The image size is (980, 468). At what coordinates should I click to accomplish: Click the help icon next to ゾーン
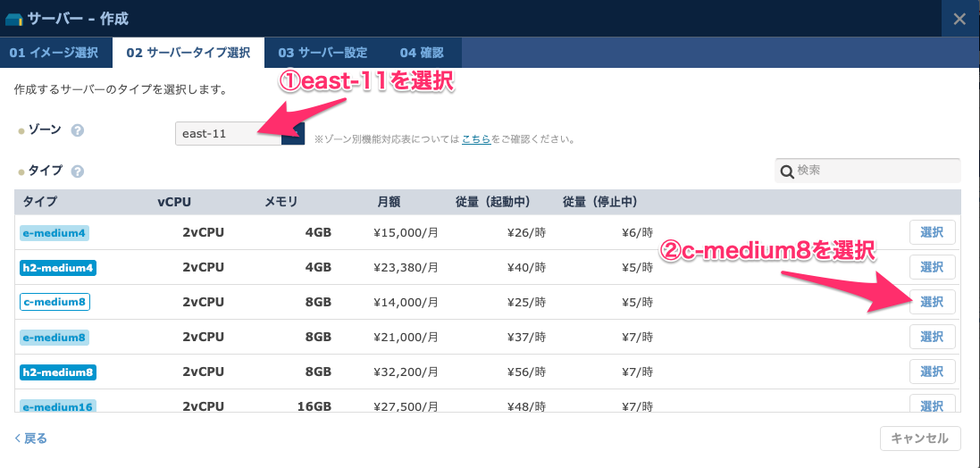tap(78, 130)
